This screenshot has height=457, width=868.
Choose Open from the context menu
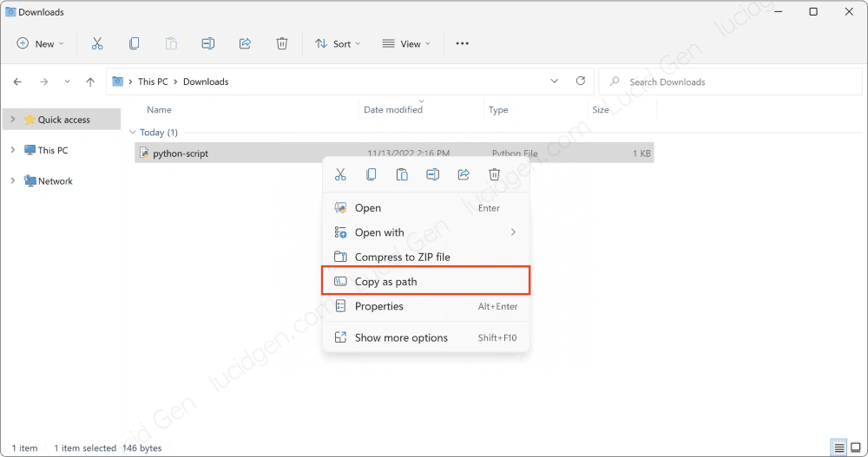coord(425,208)
